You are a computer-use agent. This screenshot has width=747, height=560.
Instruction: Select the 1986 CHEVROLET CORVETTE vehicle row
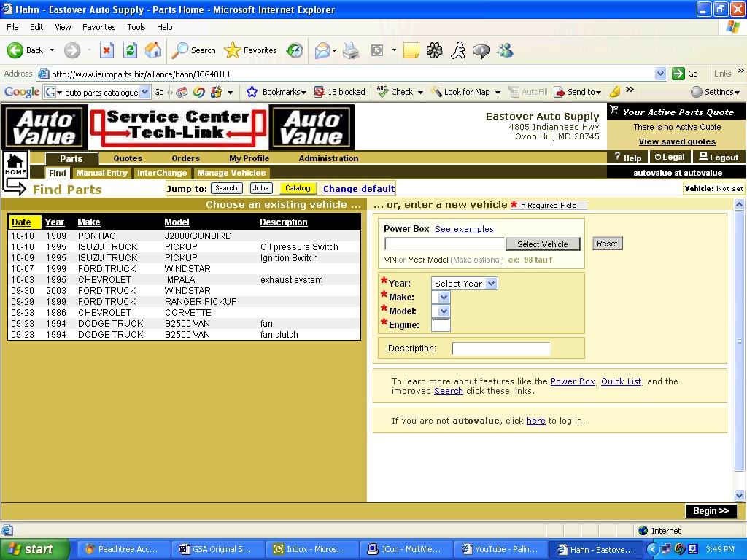click(185, 312)
